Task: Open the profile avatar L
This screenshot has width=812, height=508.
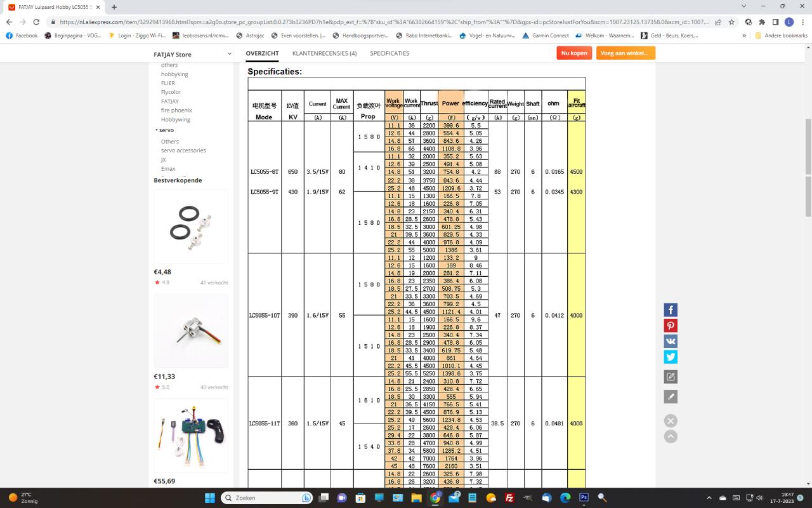Action: pyautogui.click(x=789, y=22)
